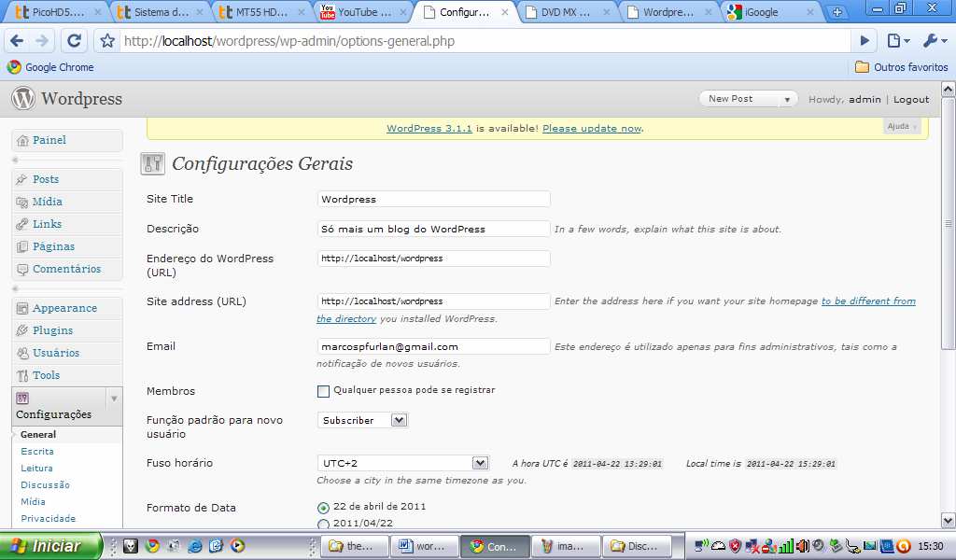Launch Chrome from the quick launch bar
The image size is (956, 560).
(x=152, y=545)
